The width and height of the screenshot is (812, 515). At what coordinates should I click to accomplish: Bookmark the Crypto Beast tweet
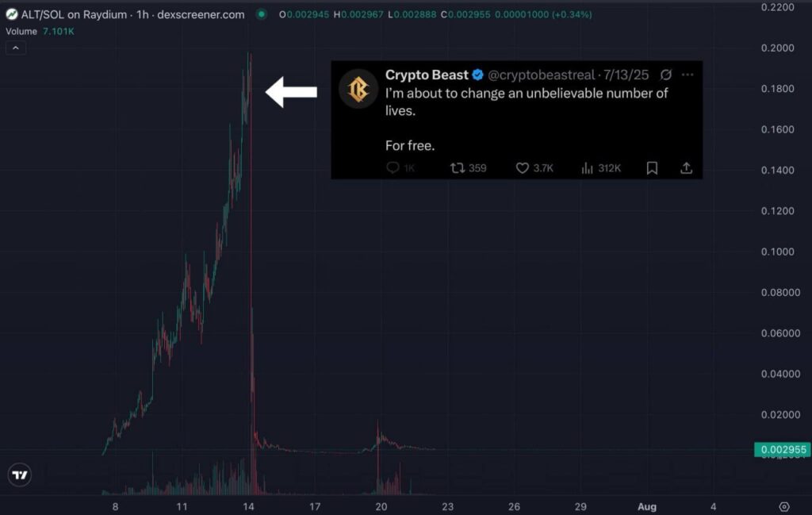tap(652, 168)
